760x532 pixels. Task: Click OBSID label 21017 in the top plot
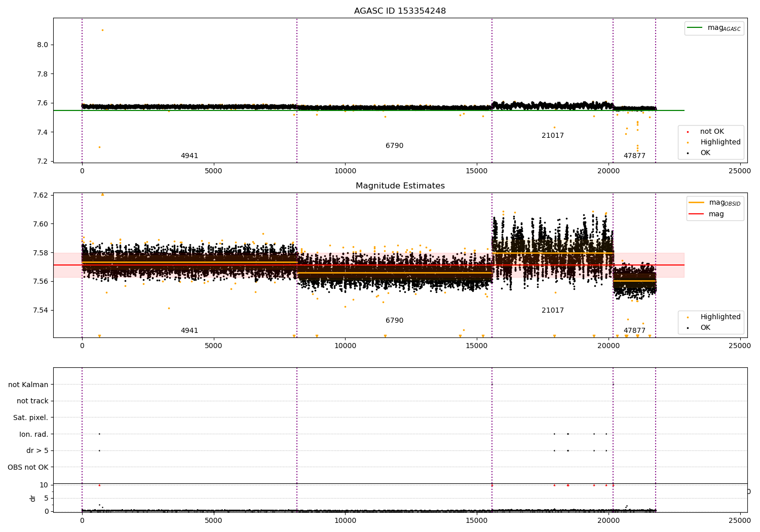tap(553, 136)
